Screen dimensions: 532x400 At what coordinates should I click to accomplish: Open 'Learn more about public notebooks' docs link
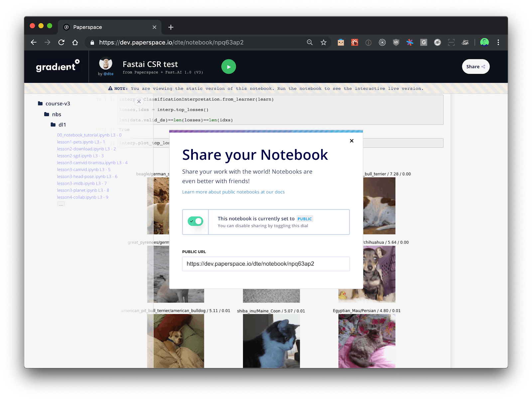pos(233,192)
